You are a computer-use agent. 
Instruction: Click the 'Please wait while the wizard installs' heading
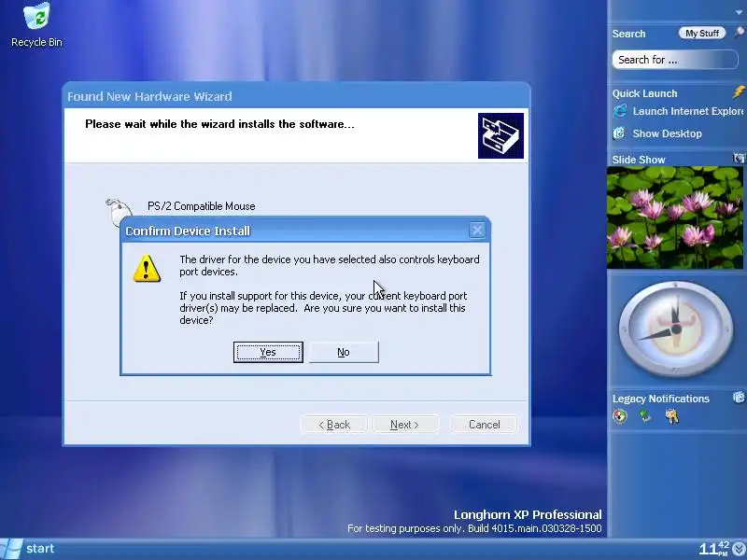click(219, 124)
